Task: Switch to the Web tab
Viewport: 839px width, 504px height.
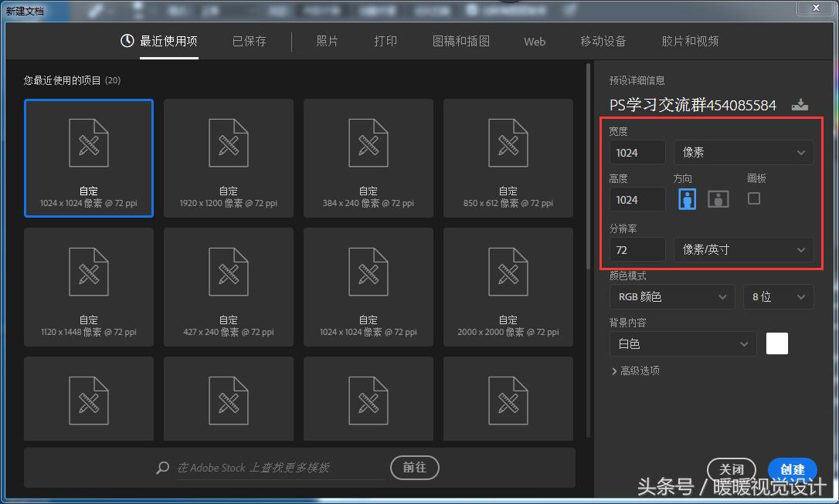Action: coord(534,42)
